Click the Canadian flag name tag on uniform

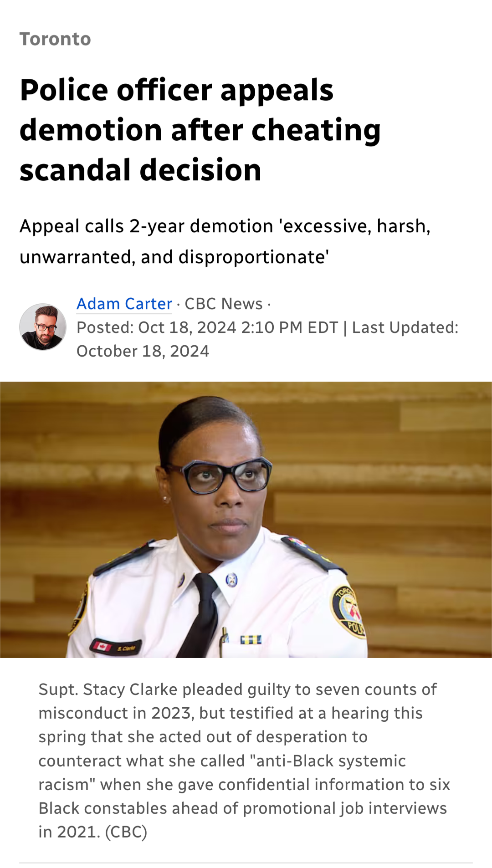pyautogui.click(x=116, y=647)
